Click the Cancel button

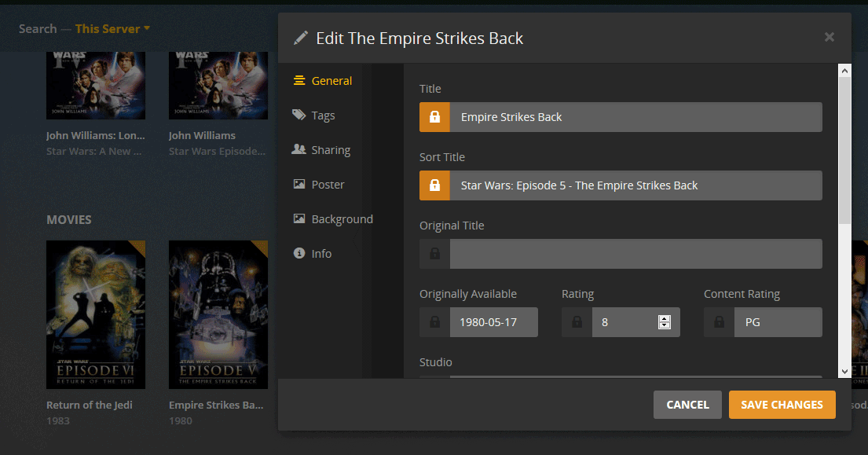click(x=687, y=405)
